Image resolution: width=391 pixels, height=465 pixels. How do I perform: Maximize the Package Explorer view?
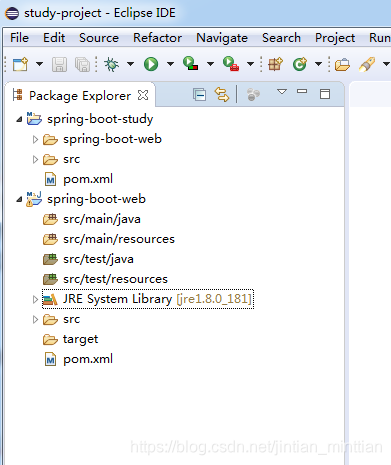coord(325,94)
